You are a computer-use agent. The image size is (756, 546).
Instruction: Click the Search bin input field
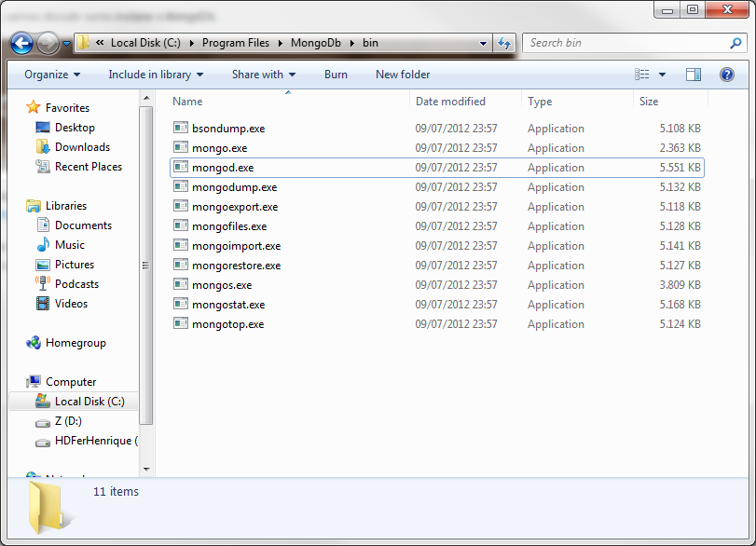[x=625, y=43]
